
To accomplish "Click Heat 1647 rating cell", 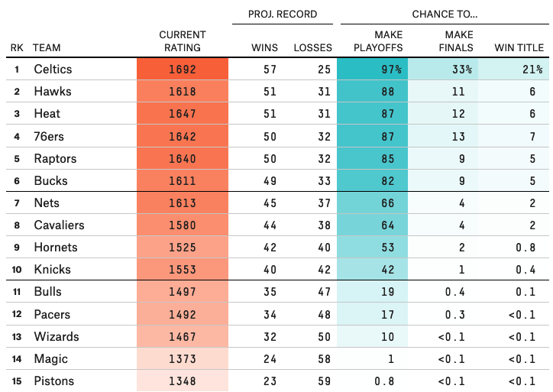I will click(x=183, y=114).
